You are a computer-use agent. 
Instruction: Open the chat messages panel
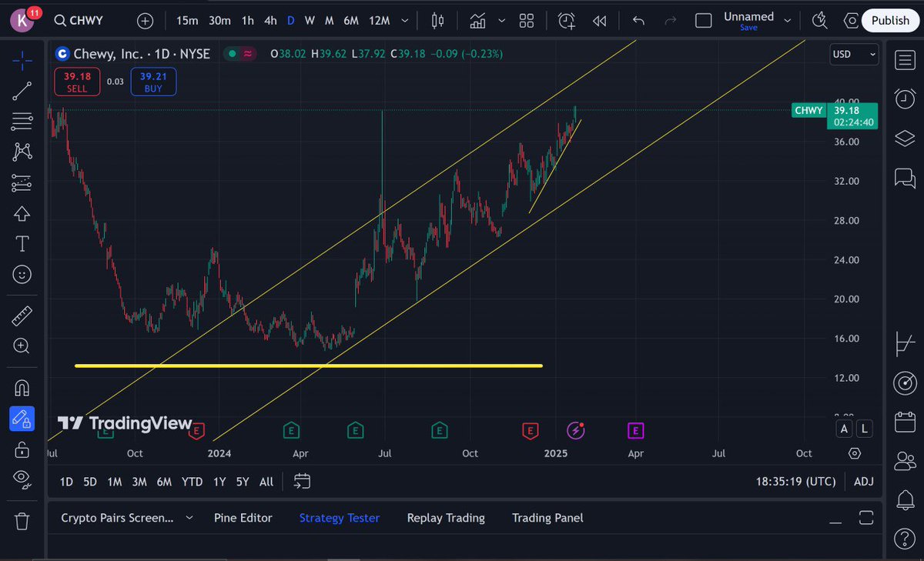tap(905, 179)
